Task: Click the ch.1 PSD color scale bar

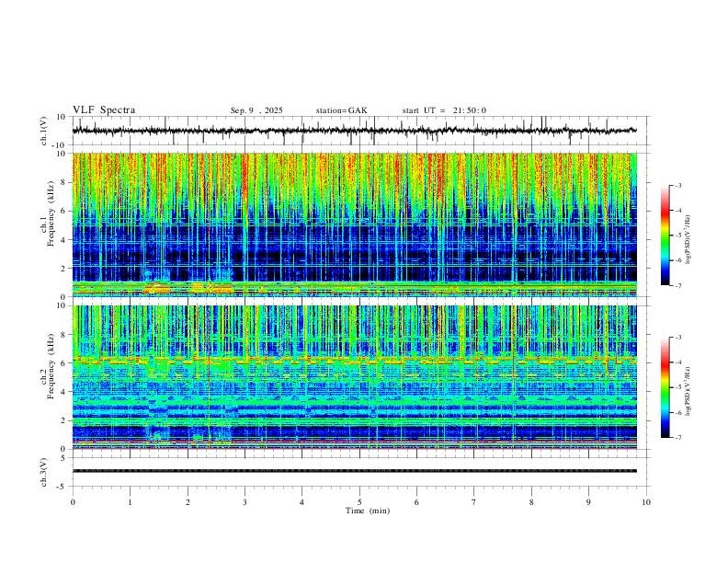Action: pyautogui.click(x=665, y=236)
